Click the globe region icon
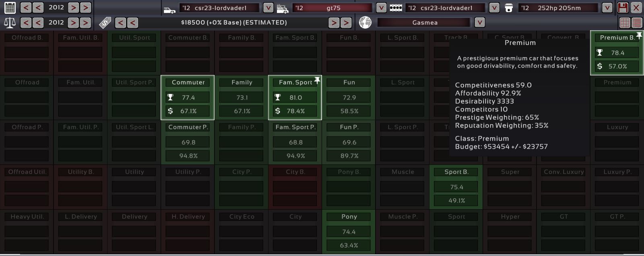Image resolution: width=644 pixels, height=256 pixels. [365, 23]
